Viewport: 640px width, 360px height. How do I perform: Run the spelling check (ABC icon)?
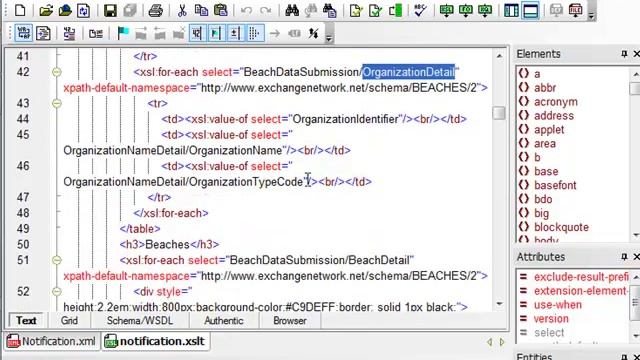pyautogui.click(x=420, y=10)
